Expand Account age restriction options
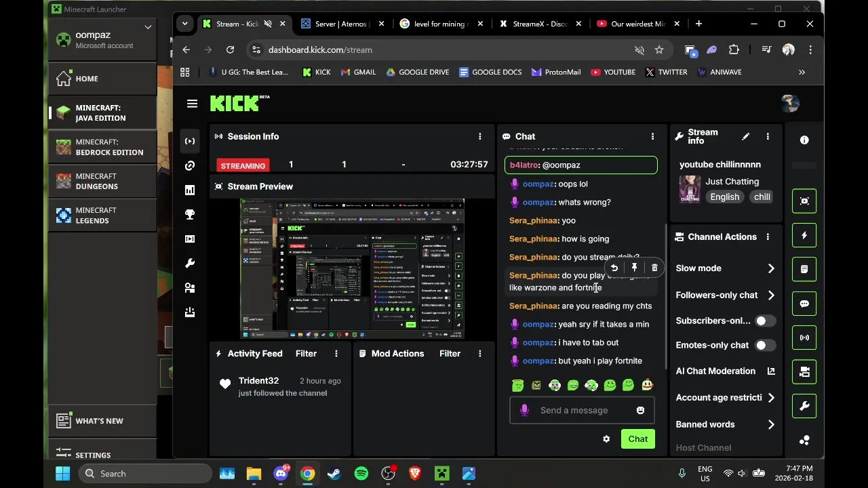 point(771,398)
